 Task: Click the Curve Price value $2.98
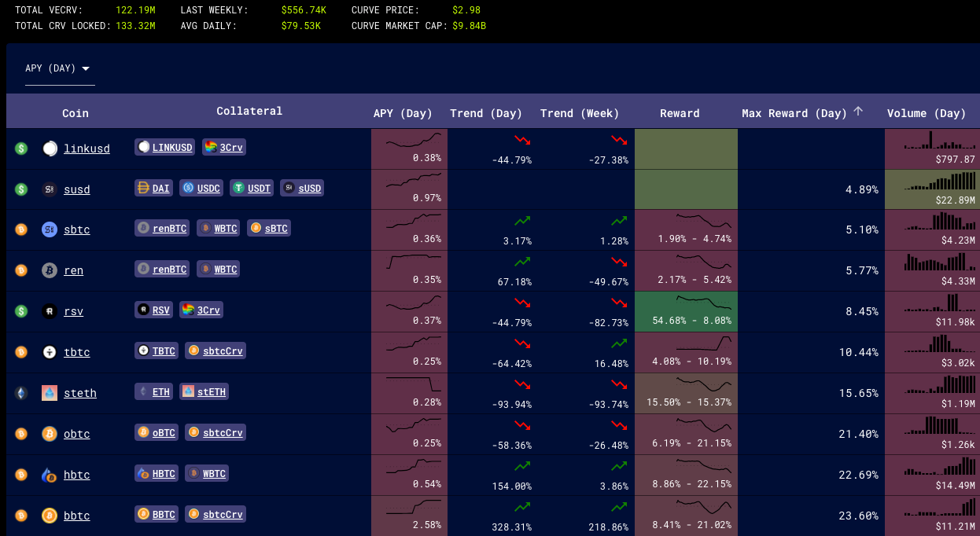point(466,11)
